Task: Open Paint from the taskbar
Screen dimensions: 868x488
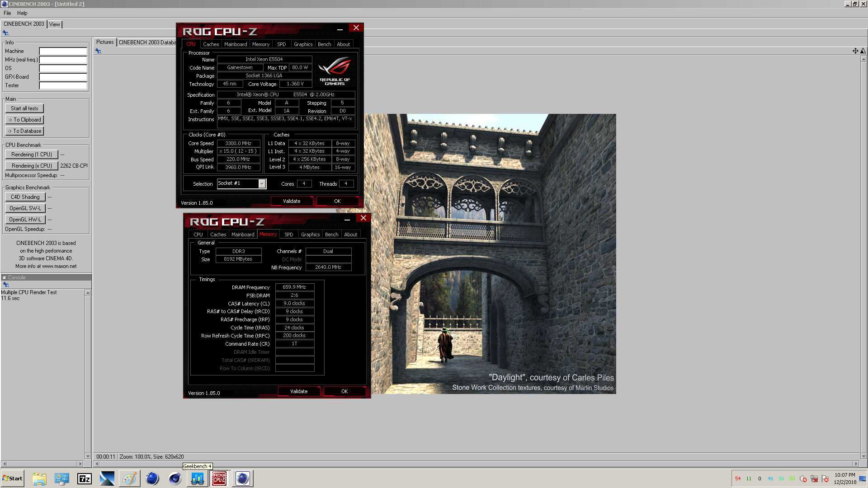Action: 130,479
